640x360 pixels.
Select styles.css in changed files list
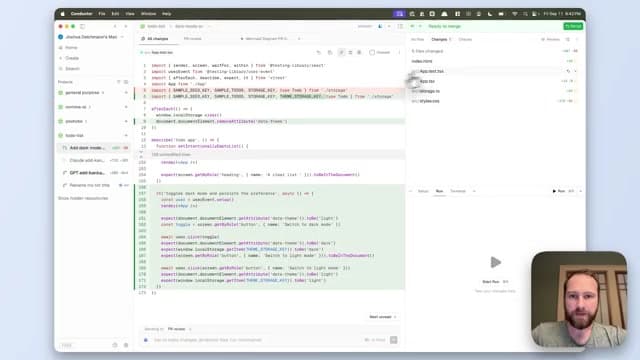(x=429, y=101)
